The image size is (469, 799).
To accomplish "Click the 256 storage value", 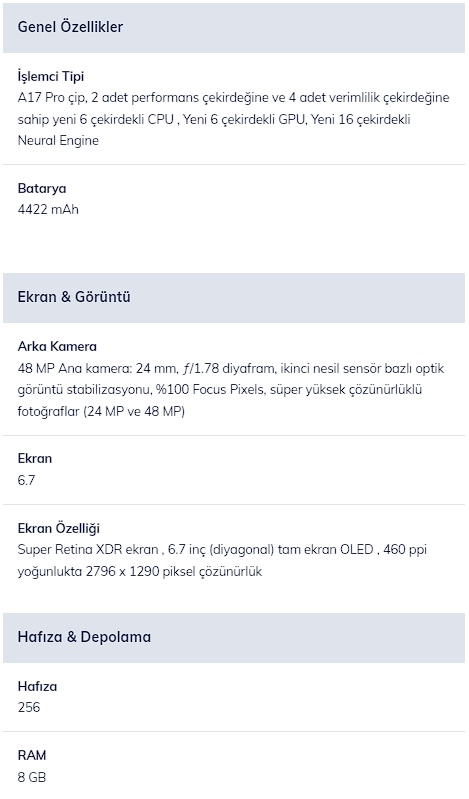I will (29, 707).
